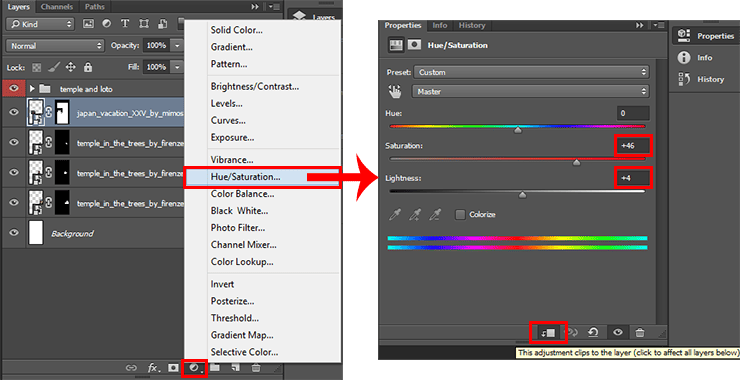Select the first eyedropper in Hue/Saturation
The image size is (740, 380).
tap(395, 215)
